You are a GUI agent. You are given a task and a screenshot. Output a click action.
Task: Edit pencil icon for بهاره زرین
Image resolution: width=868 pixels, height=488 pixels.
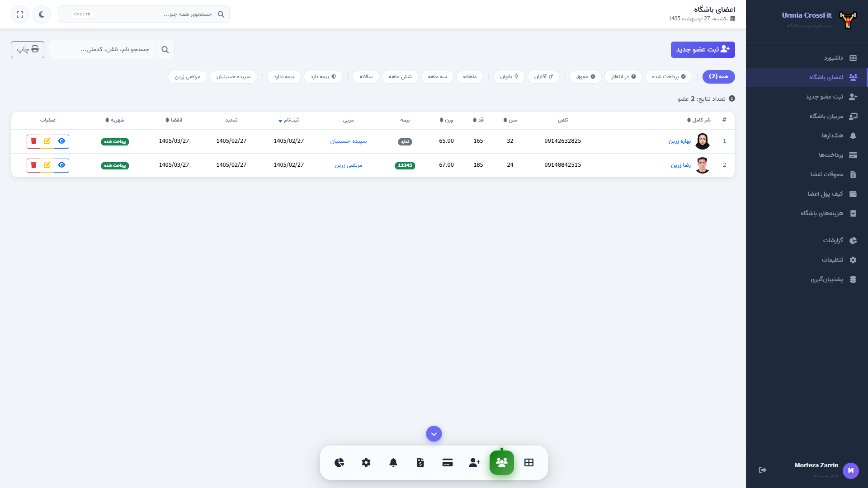click(x=47, y=141)
